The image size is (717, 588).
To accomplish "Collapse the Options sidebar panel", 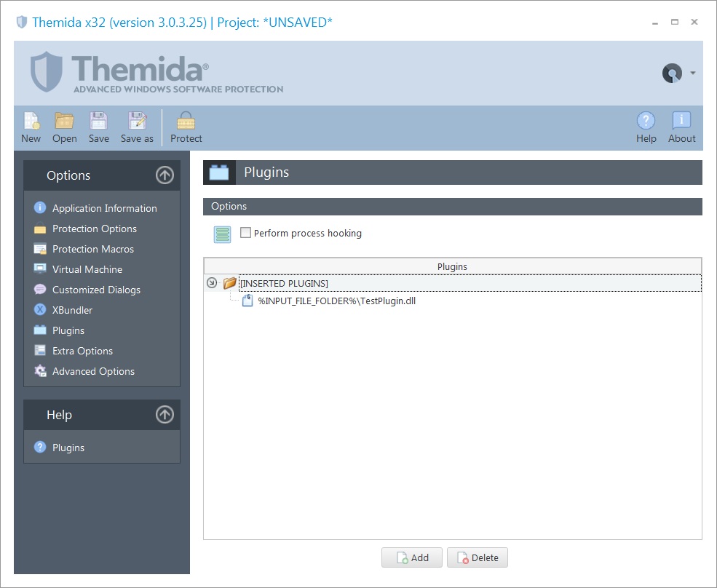I will (x=165, y=175).
